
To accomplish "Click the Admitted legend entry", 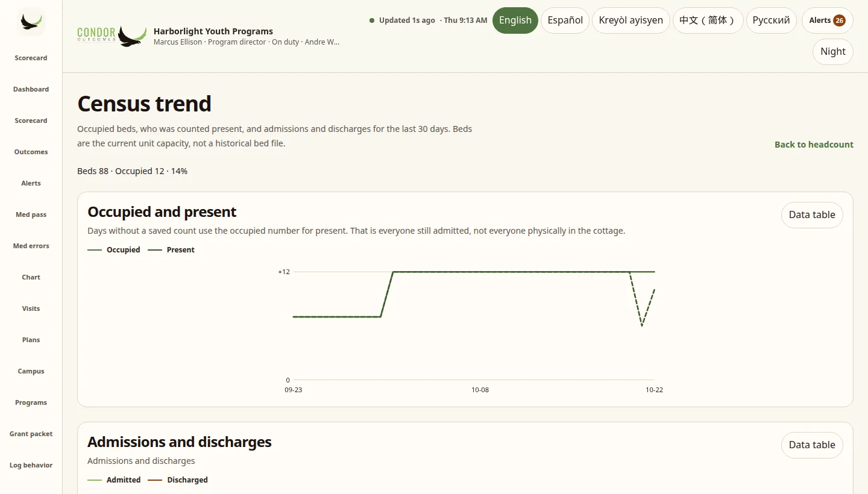I will [x=114, y=480].
